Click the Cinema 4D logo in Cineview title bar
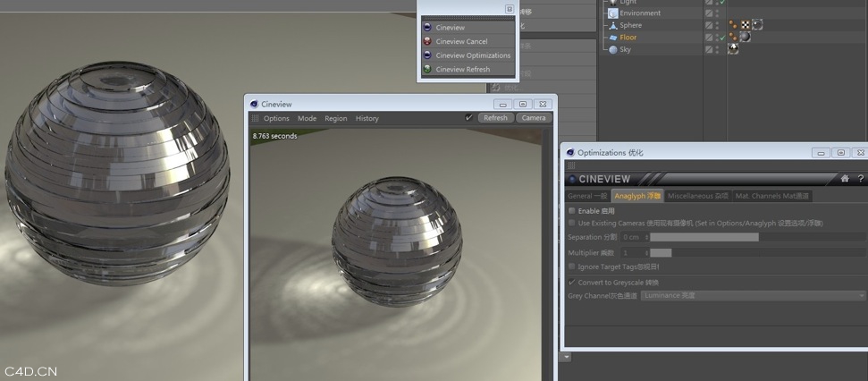The height and width of the screenshot is (381, 868). click(x=254, y=104)
